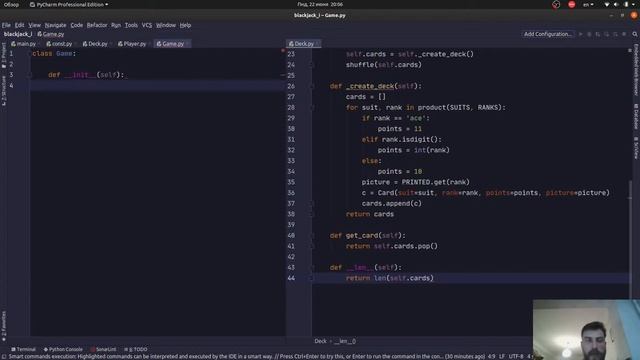Collapse the __init__ method fold in Game.py
The width and height of the screenshot is (640, 360).
29,75
